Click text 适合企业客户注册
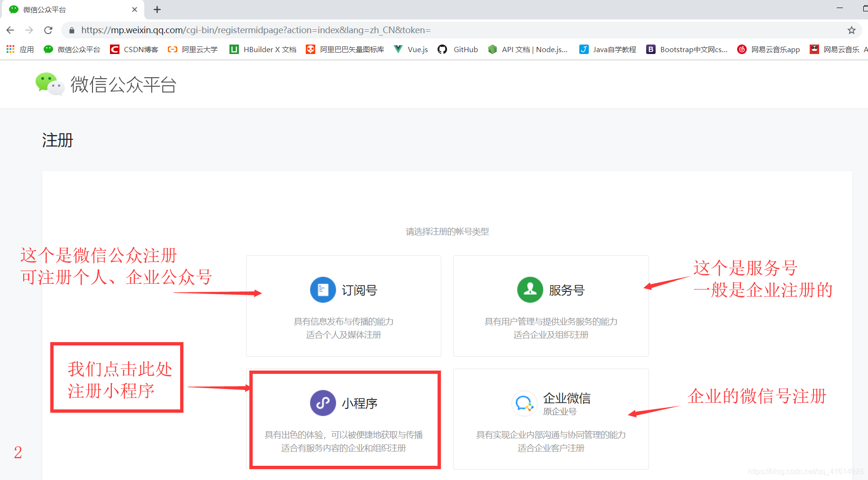Viewport: 868px width, 480px height. 551,448
